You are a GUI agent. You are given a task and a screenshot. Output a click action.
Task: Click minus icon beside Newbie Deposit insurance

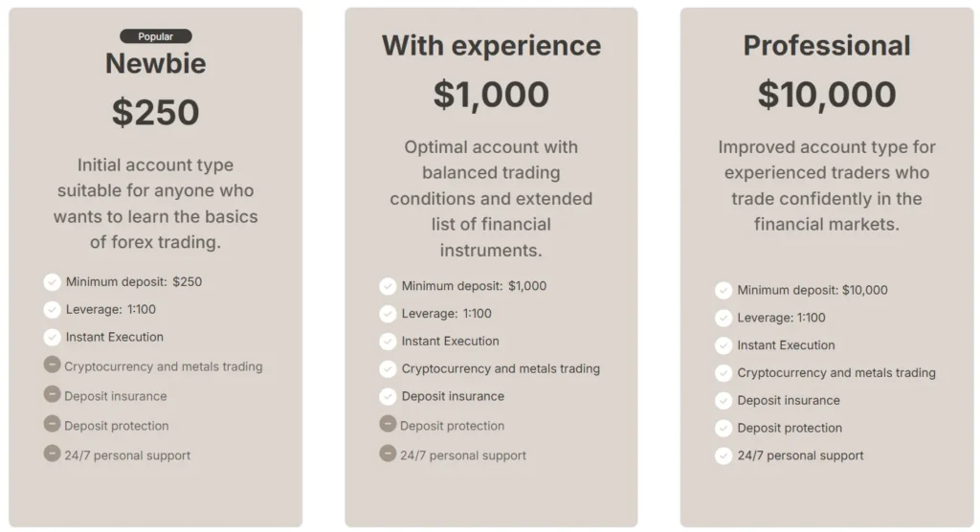(x=52, y=394)
